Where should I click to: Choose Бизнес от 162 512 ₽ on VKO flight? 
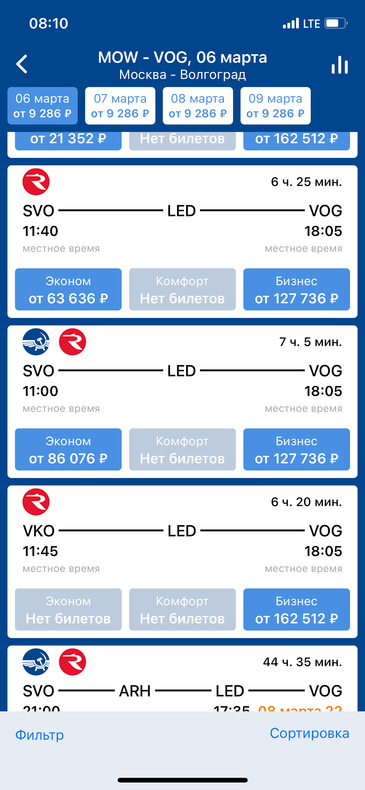[296, 610]
